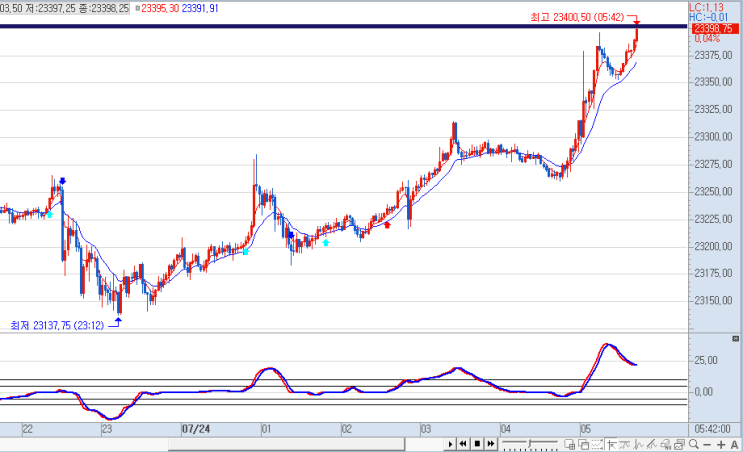Click the 23300,00 price axis label
The width and height of the screenshot is (743, 452).
coord(713,137)
